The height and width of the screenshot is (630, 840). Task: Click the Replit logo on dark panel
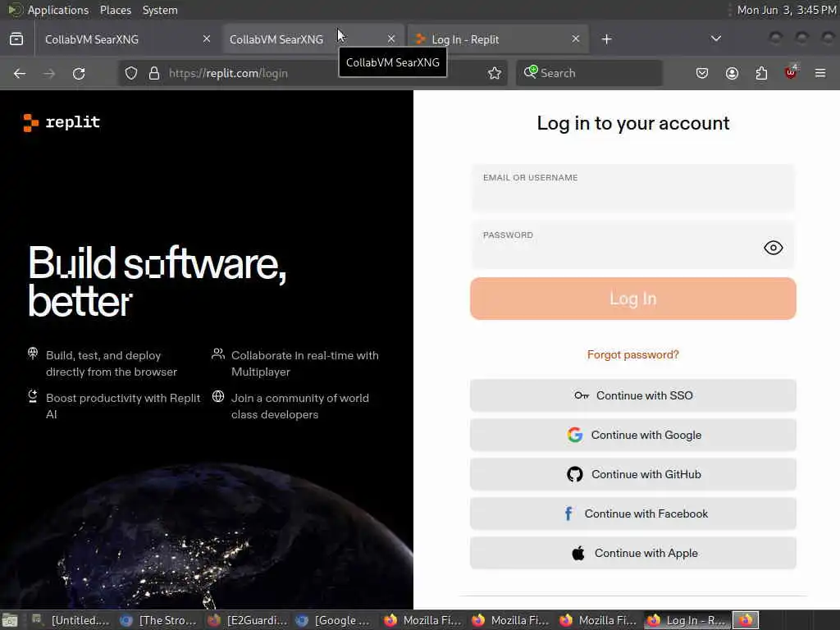62,122
